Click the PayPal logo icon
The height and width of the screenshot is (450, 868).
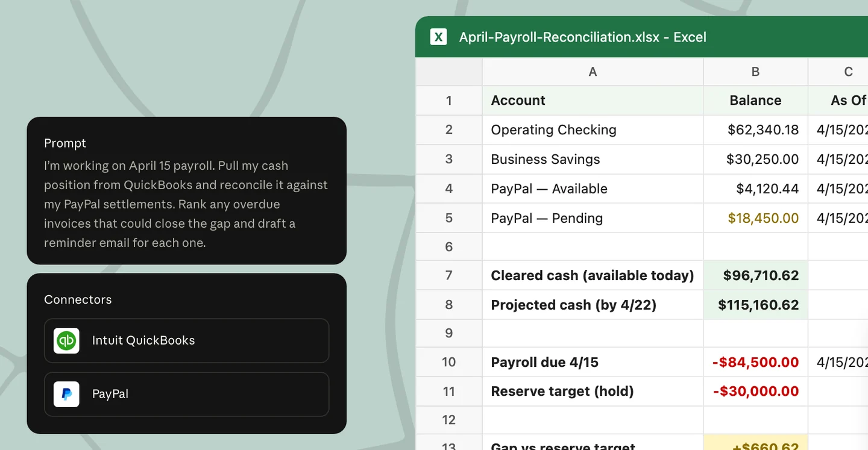pos(66,394)
